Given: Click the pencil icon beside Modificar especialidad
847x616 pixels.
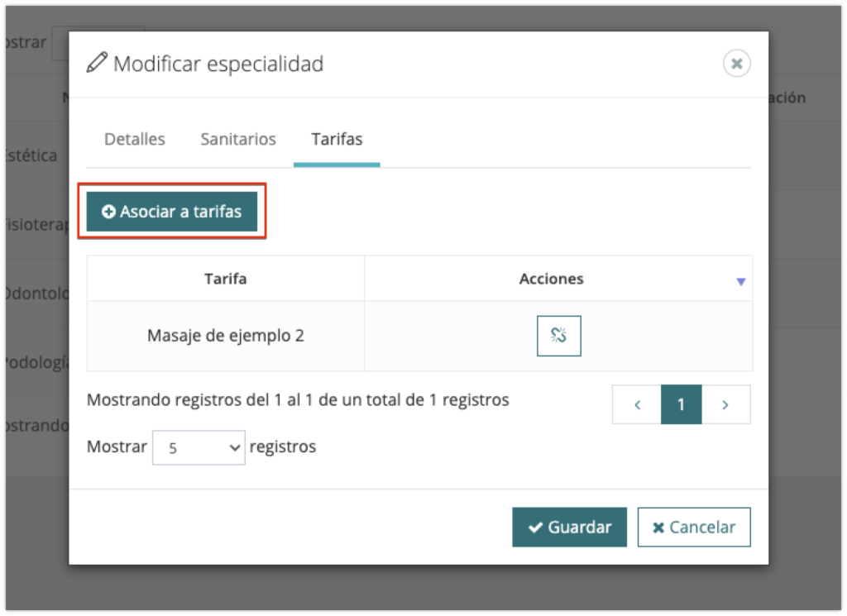Looking at the screenshot, I should [97, 63].
